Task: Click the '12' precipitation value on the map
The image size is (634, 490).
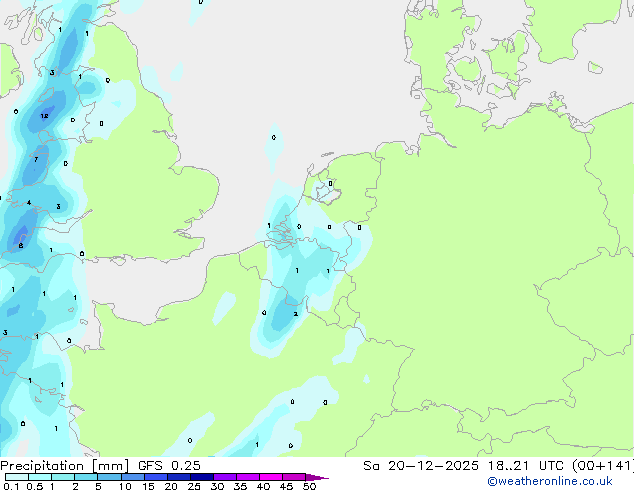Action: coord(44,116)
